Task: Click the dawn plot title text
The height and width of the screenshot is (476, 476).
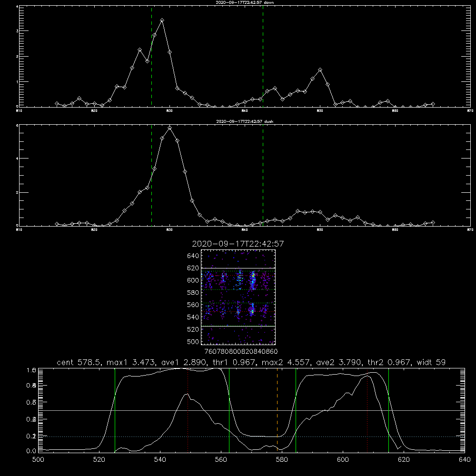Action: (245, 2)
